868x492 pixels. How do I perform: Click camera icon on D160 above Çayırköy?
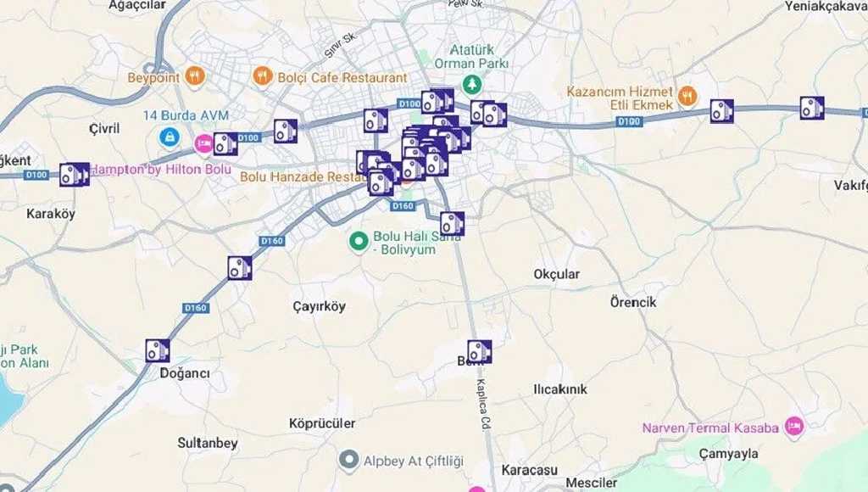click(240, 268)
